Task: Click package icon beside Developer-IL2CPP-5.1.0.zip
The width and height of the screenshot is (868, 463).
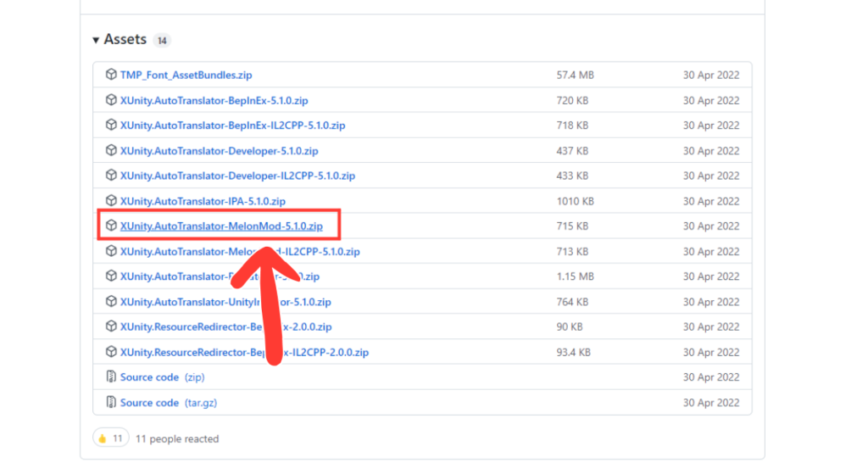Action: point(111,175)
